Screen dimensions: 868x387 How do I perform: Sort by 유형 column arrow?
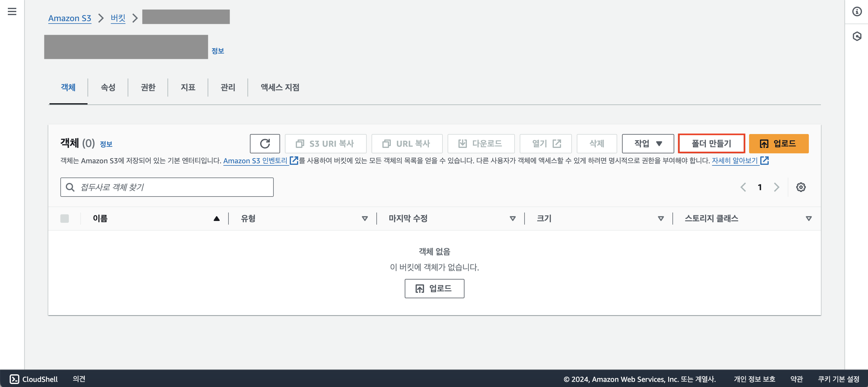(364, 219)
